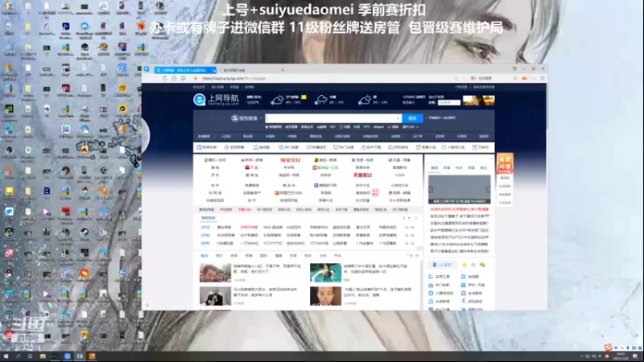The image size is (644, 362).
Task: Click the header advertisement thumbnail at top right
Action: coord(478,100)
